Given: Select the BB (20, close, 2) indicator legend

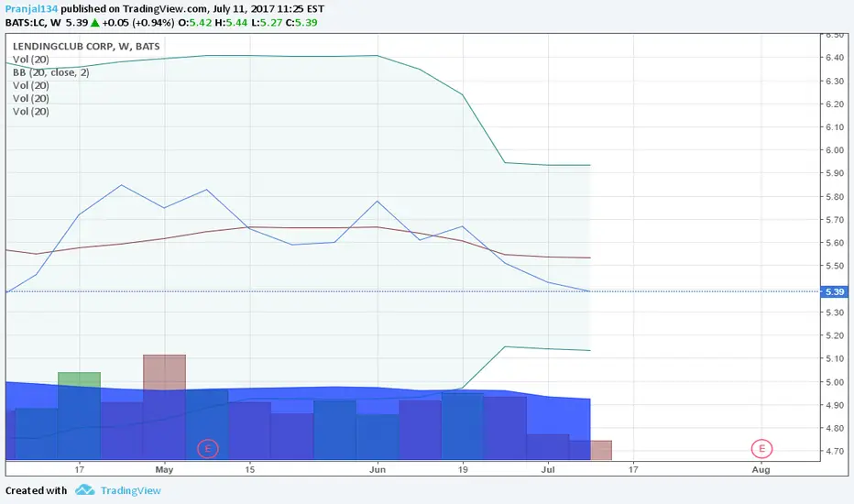Looking at the screenshot, I should [x=50, y=72].
